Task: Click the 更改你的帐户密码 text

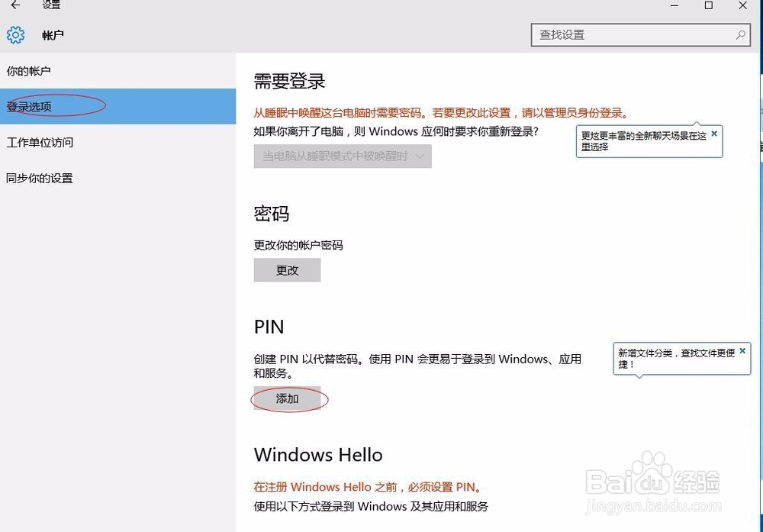Action: (298, 245)
